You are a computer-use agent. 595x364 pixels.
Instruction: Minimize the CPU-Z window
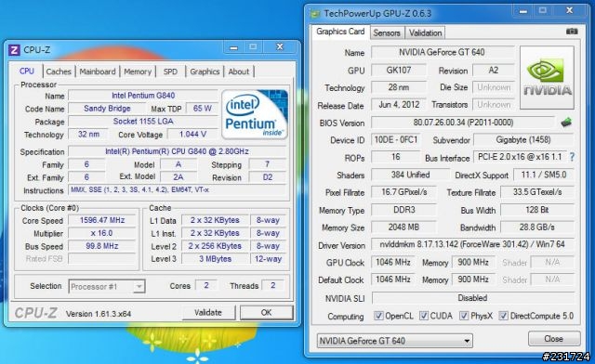233,47
